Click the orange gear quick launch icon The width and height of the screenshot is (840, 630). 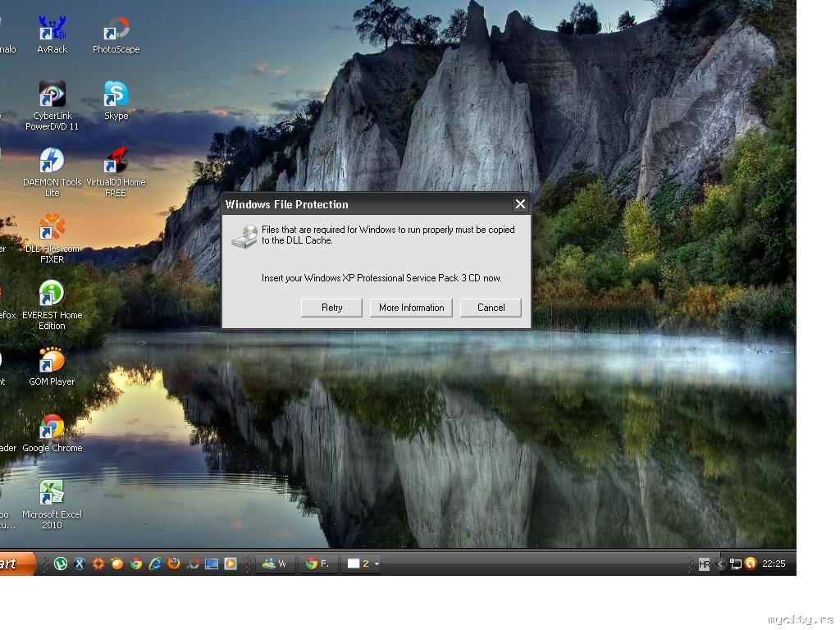click(98, 564)
